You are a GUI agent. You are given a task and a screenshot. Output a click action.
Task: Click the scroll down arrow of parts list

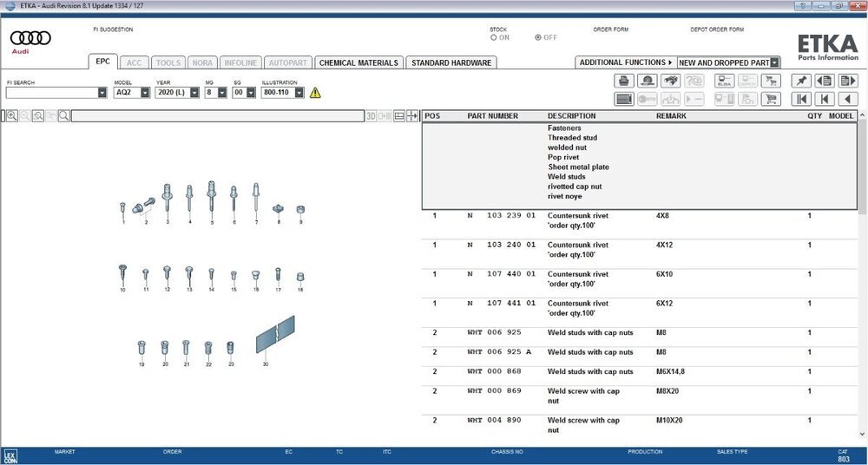coord(862,435)
